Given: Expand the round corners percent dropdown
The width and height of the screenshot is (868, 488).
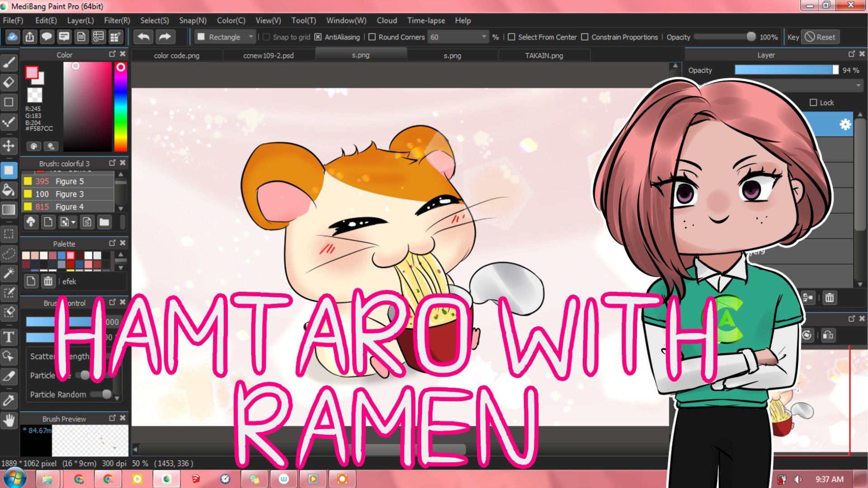Looking at the screenshot, I should pyautogui.click(x=484, y=37).
